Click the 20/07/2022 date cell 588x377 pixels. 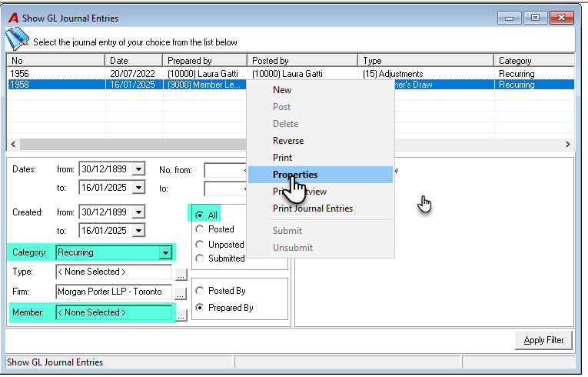pyautogui.click(x=132, y=74)
